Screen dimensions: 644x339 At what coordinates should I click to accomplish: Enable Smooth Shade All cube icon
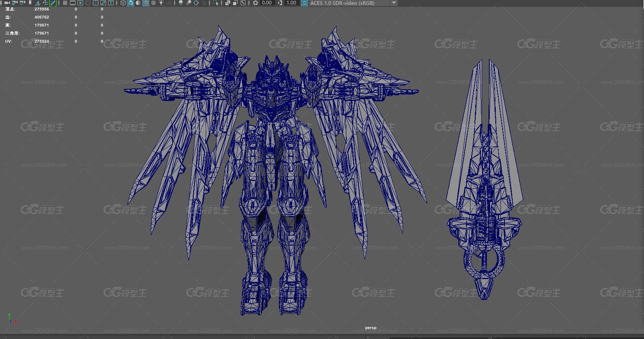coord(131,3)
